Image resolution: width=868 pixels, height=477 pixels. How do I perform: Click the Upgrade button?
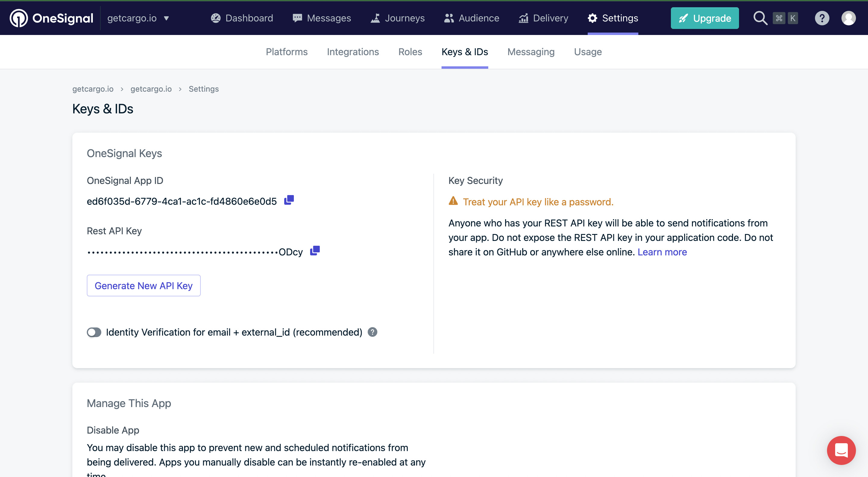tap(705, 18)
